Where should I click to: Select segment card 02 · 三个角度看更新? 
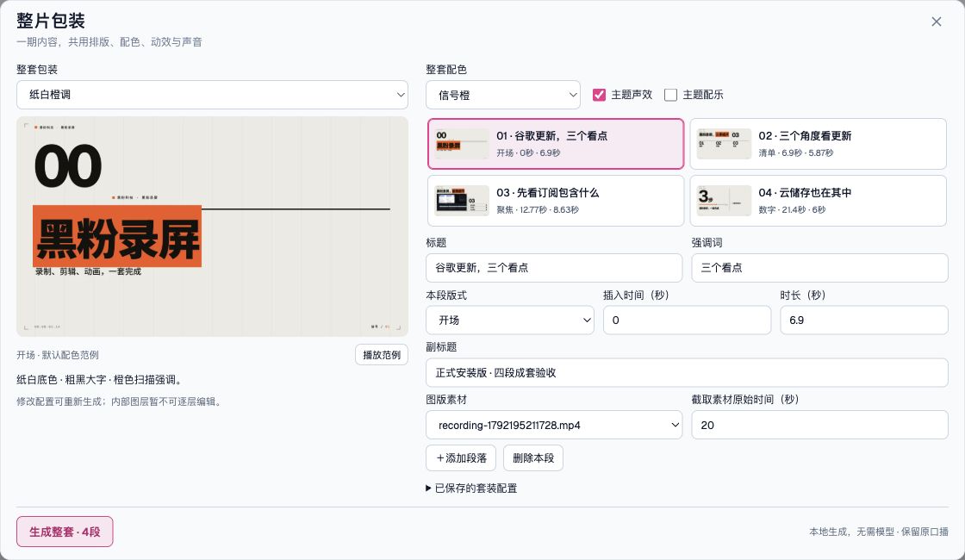pos(818,144)
